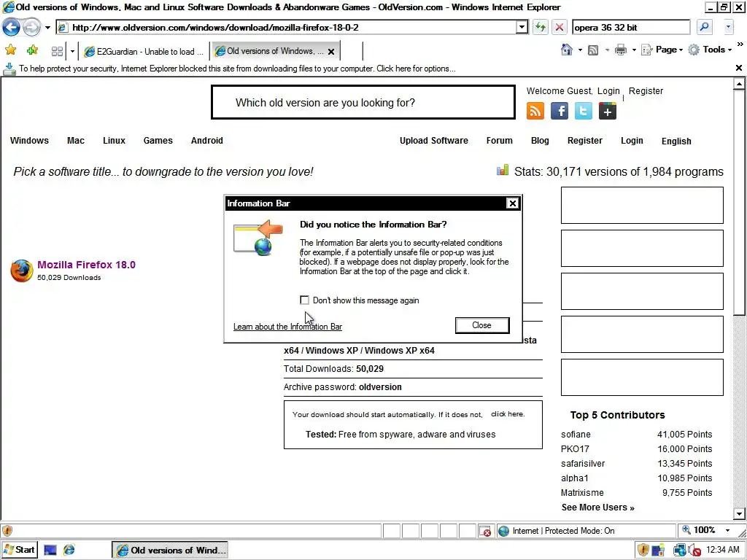747x560 pixels.
Task: Expand the Print dropdown arrow
Action: (634, 50)
